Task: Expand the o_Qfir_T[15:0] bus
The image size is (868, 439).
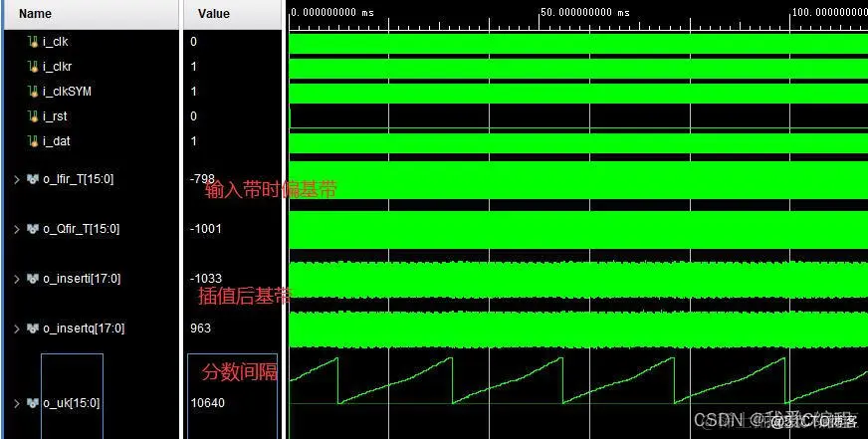Action: tap(17, 229)
